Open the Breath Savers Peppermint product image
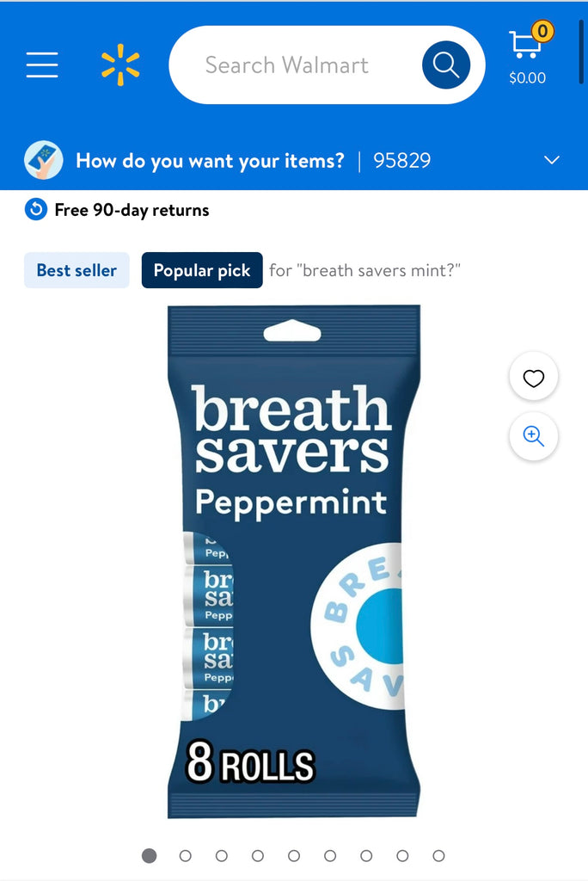 pyautogui.click(x=294, y=562)
